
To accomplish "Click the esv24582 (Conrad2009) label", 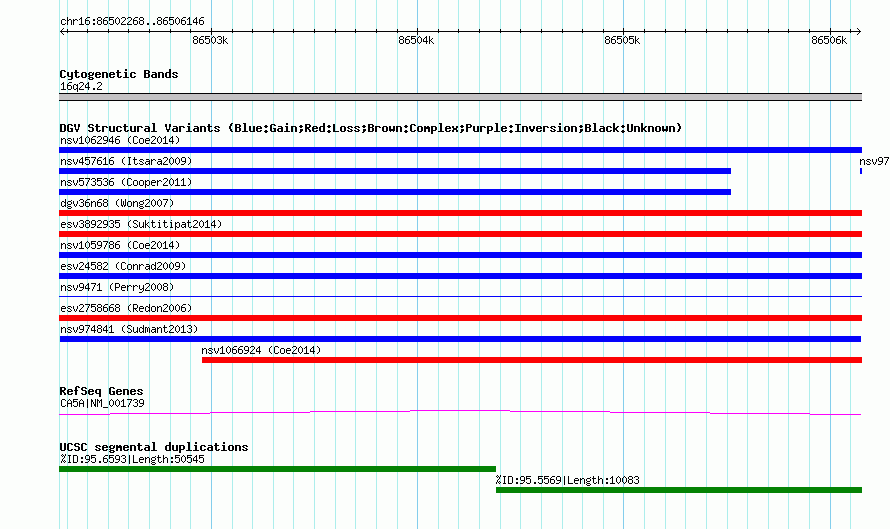I will coord(123,266).
